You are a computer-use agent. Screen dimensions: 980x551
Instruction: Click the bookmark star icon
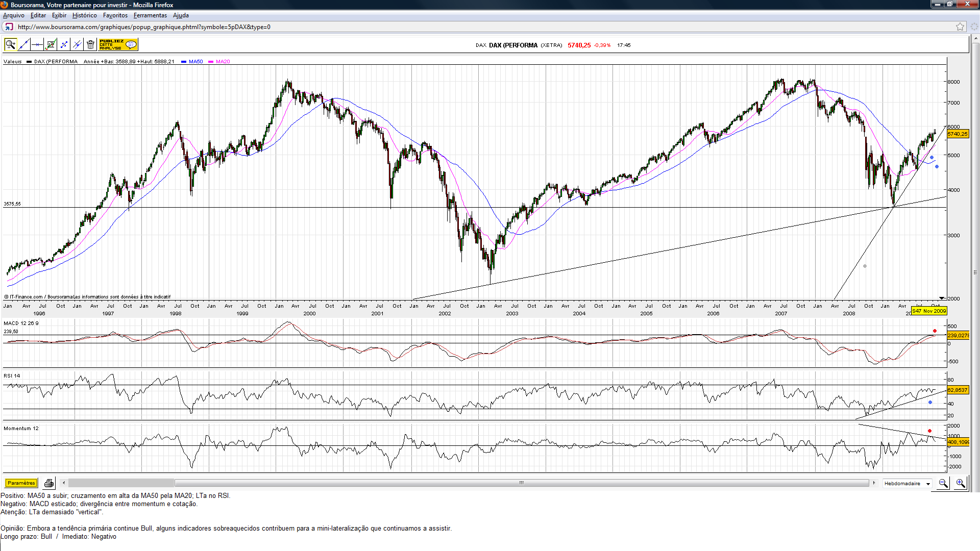[x=960, y=27]
